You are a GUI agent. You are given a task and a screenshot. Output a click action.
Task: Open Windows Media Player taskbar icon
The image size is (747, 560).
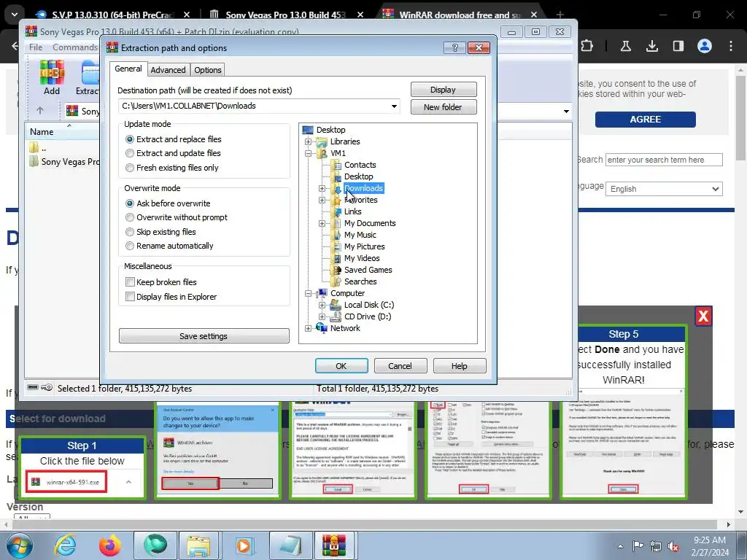[245, 545]
